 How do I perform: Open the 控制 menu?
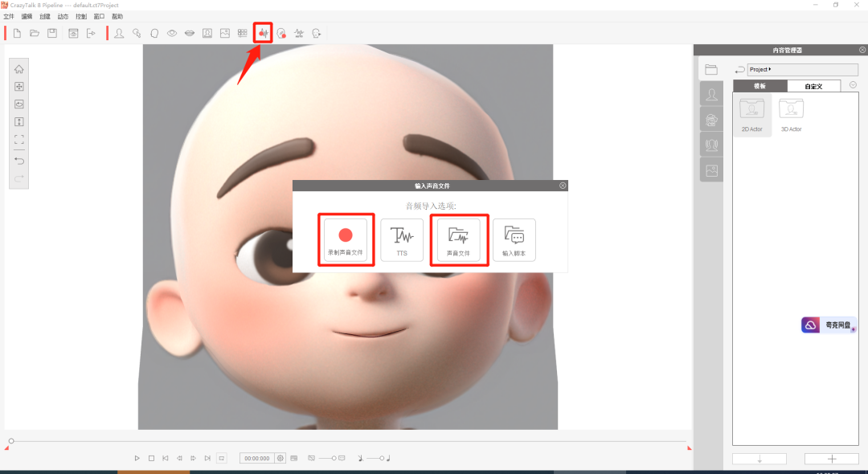point(81,17)
